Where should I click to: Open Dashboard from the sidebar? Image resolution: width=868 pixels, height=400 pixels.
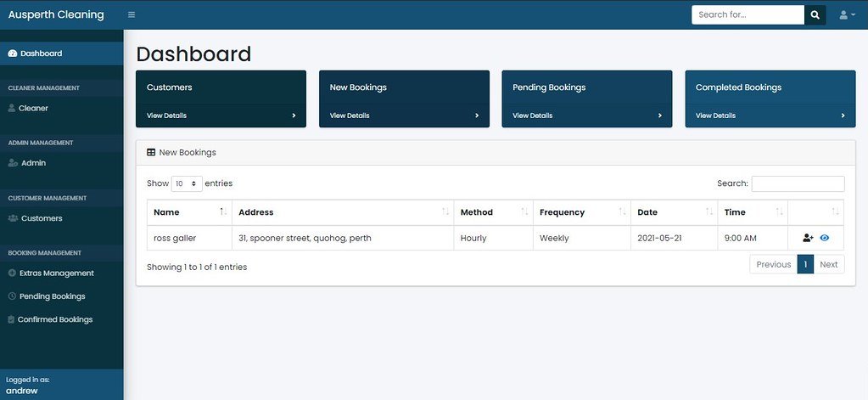tap(41, 54)
